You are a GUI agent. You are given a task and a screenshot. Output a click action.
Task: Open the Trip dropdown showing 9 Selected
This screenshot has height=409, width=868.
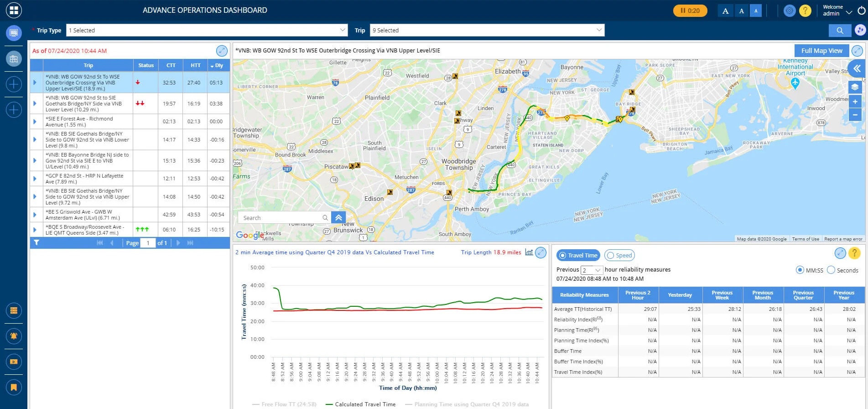487,30
